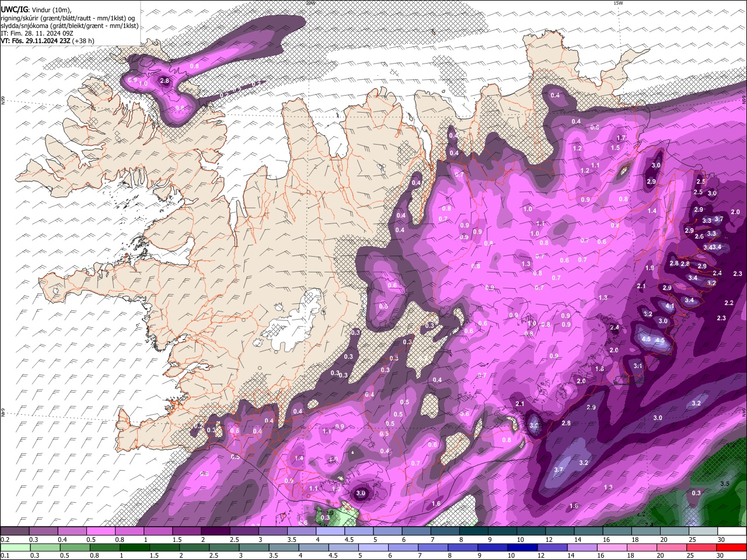This screenshot has width=747, height=560.
Task: Click the 3.5 value in the green rain area
Action: 725,484
